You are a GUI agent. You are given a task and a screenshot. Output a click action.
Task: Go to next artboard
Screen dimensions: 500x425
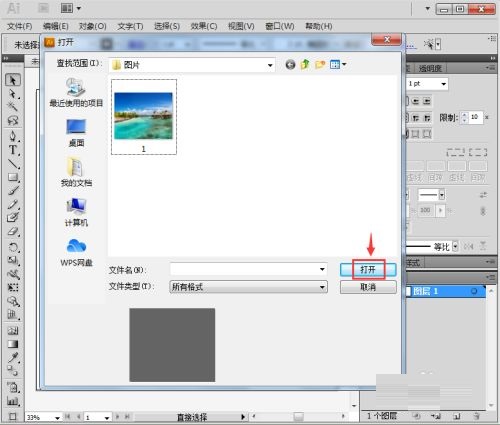tap(117, 416)
